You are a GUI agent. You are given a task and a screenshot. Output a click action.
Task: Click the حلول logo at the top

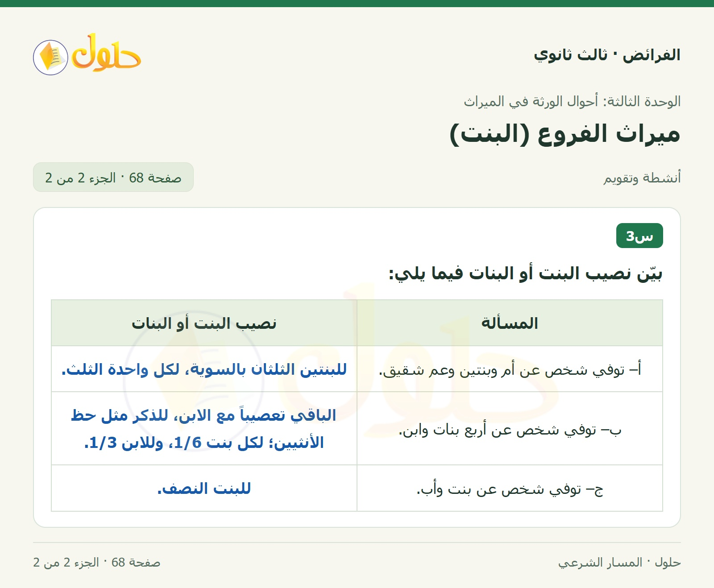87,54
